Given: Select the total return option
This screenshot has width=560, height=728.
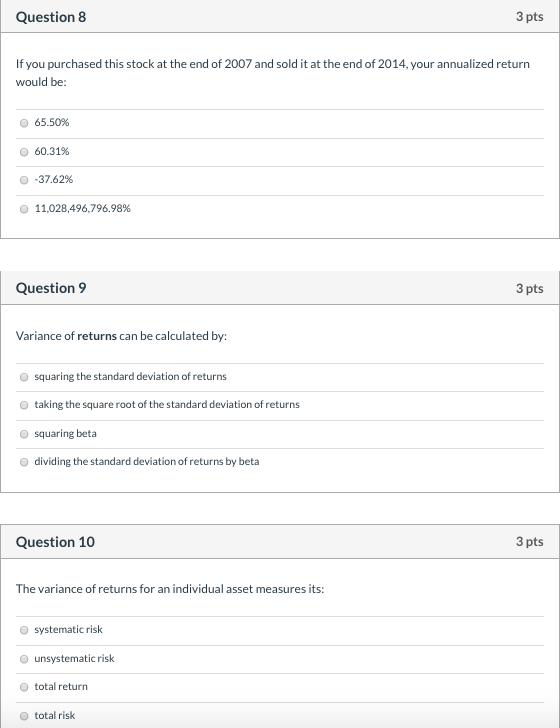Looking at the screenshot, I should 24,687.
